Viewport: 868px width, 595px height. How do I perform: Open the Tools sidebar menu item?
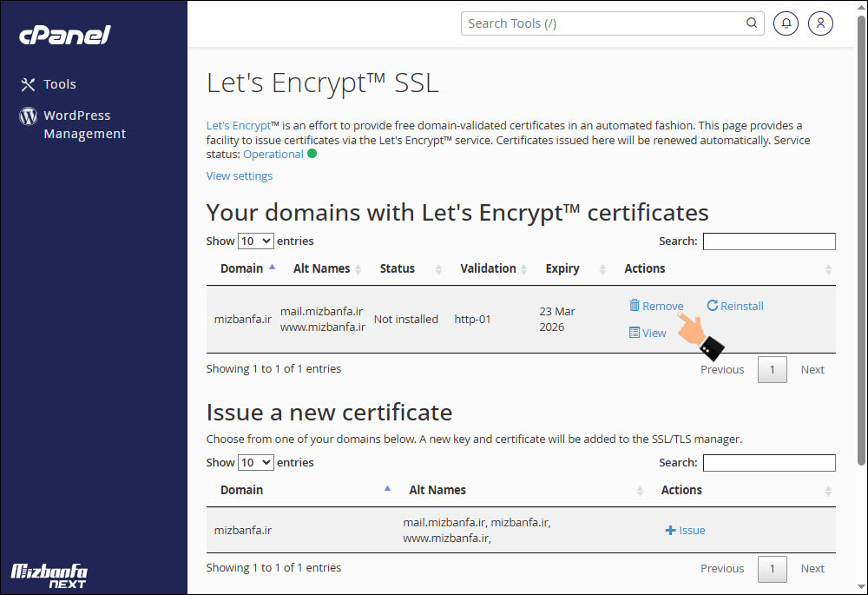59,83
